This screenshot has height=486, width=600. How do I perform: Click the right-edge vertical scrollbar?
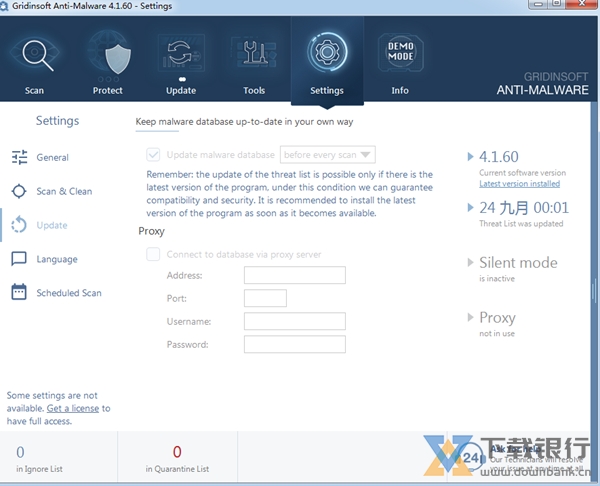tap(594, 291)
